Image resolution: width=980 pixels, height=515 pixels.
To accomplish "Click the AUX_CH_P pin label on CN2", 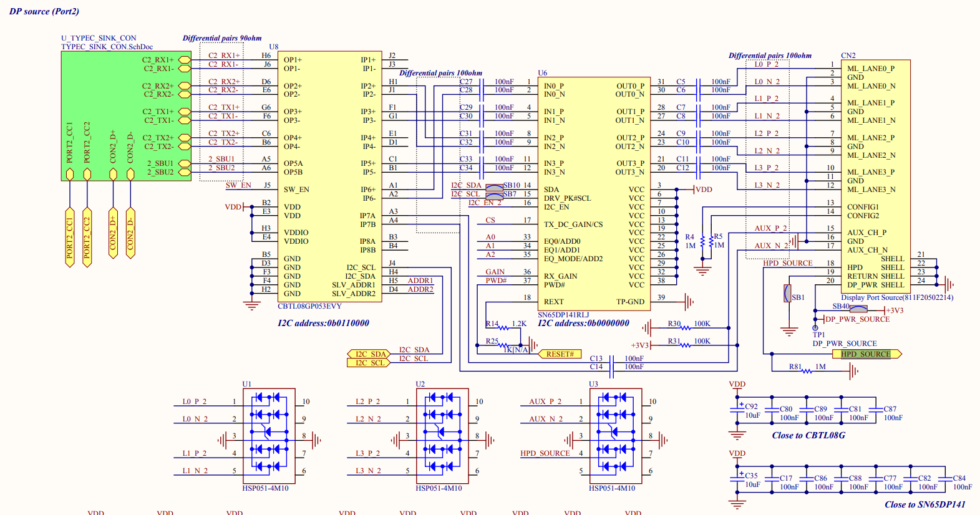I will (866, 233).
